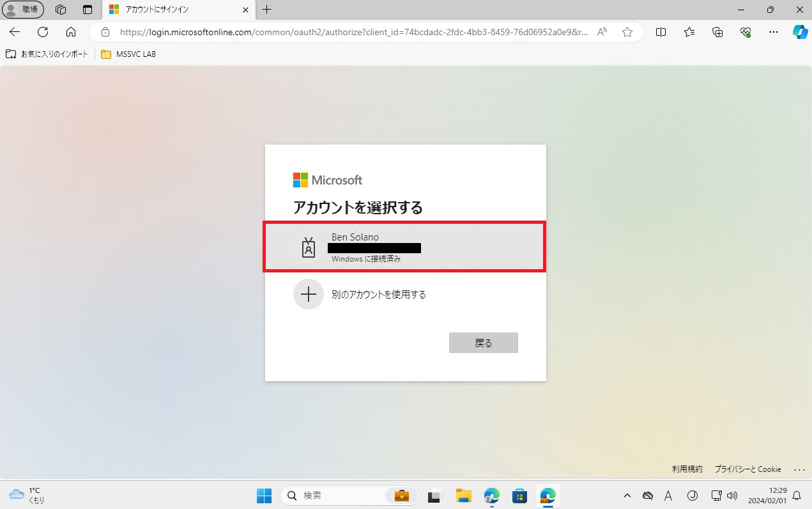Viewport: 812px width, 509px height.
Task: Add this page to favorites star
Action: (627, 32)
